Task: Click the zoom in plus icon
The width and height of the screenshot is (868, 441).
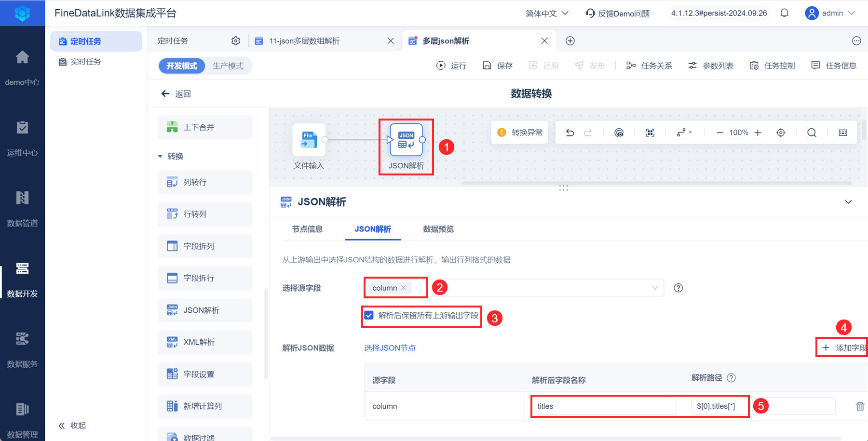Action: pyautogui.click(x=758, y=133)
